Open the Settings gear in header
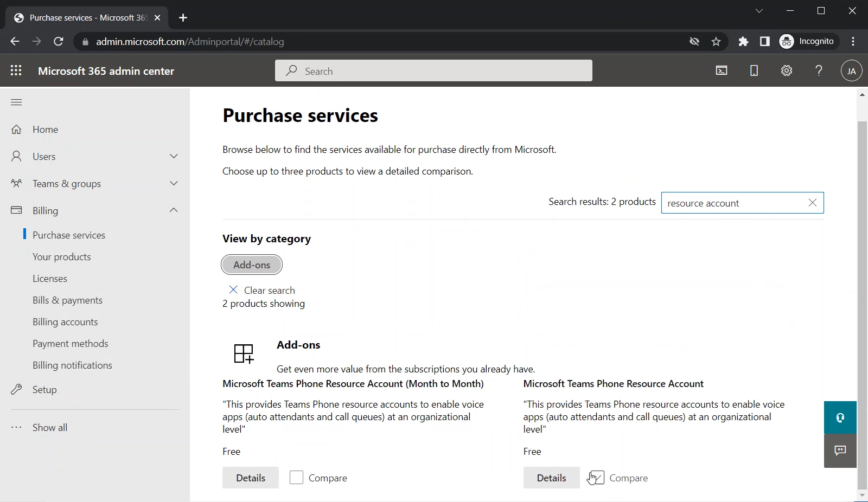 (787, 70)
